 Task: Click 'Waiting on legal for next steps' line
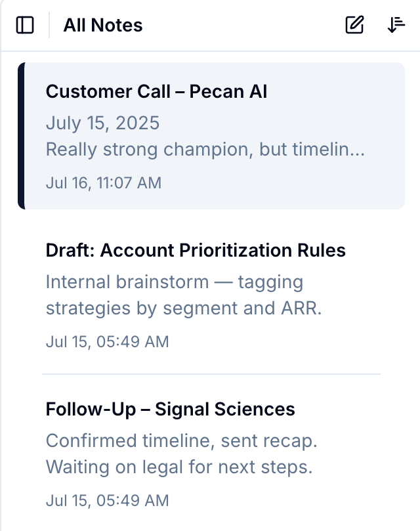point(178,468)
